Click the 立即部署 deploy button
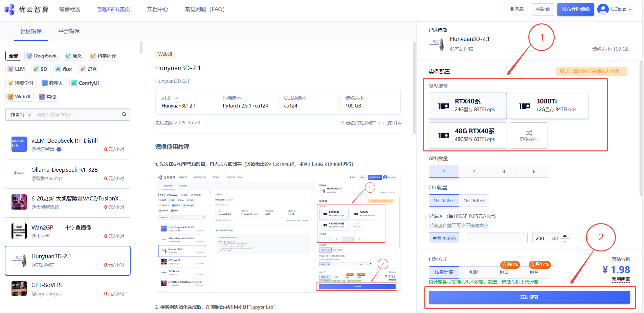The height and width of the screenshot is (313, 644). point(529,297)
